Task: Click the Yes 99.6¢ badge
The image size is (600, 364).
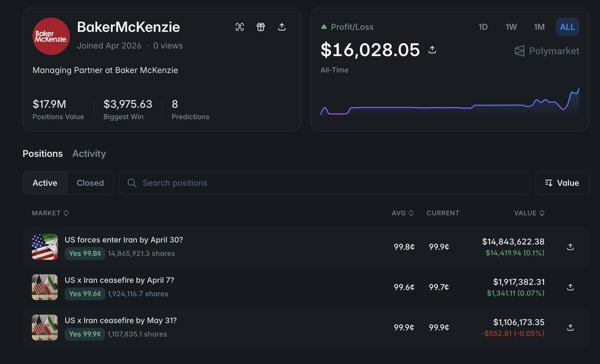Action: click(85, 294)
